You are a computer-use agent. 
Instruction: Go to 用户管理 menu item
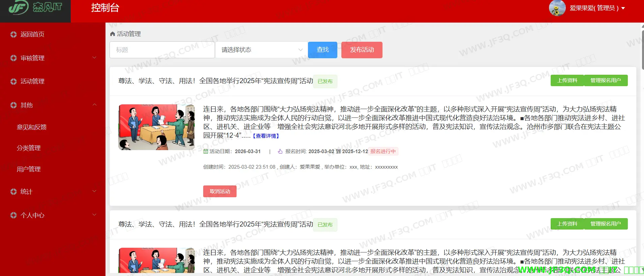pos(29,169)
